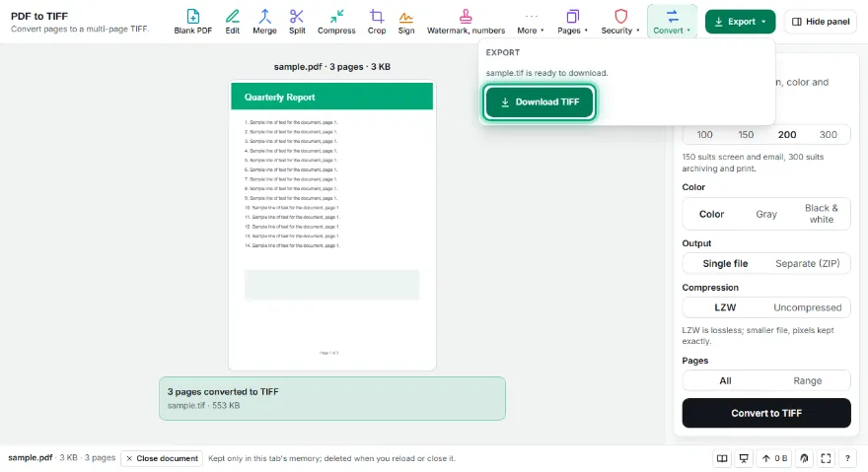Open the Sign tool
The height and width of the screenshot is (472, 868).
406,22
